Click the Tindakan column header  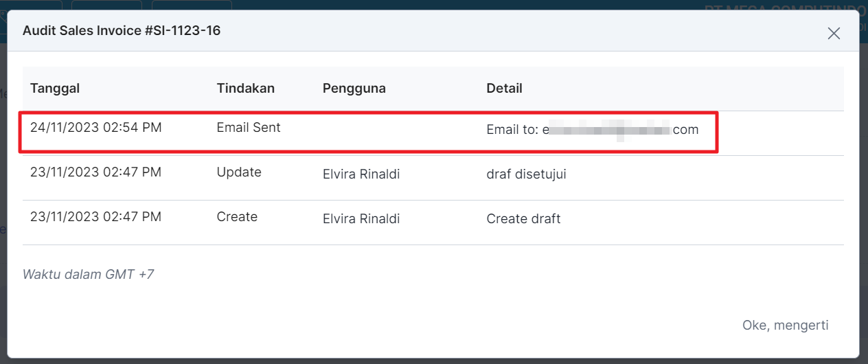tap(245, 88)
